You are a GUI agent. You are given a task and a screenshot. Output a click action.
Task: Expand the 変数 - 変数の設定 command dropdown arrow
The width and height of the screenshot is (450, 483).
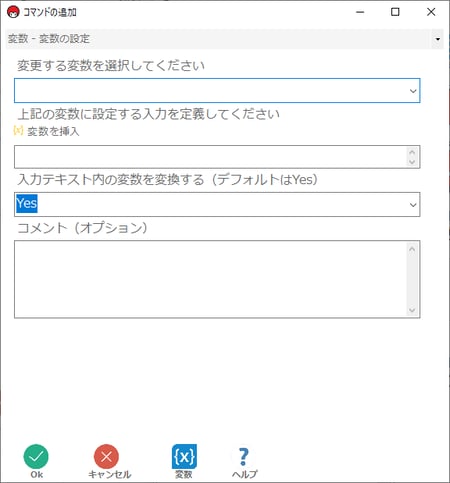pyautogui.click(x=438, y=39)
